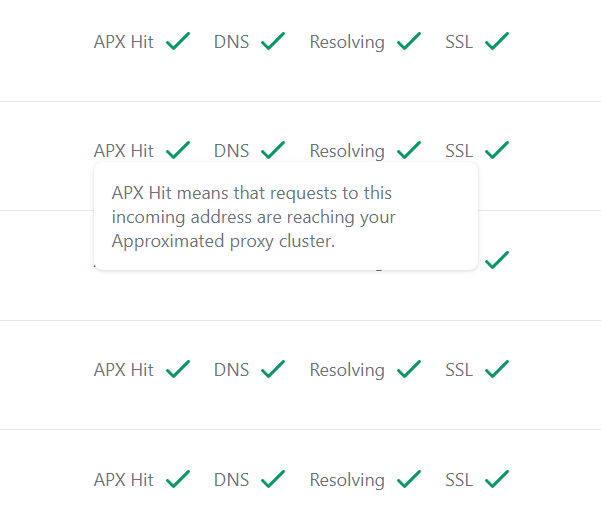Select the APX Hit checkmark in the second row
The width and height of the screenshot is (601, 532).
(x=178, y=150)
